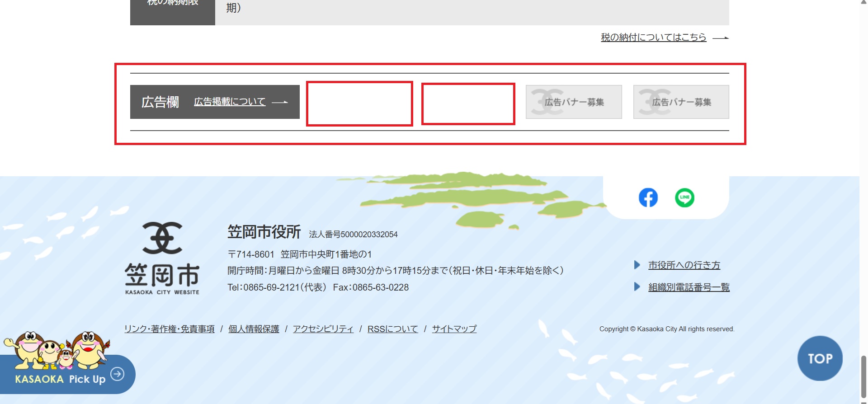Open the Facebook icon link
868x404 pixels.
(x=648, y=197)
